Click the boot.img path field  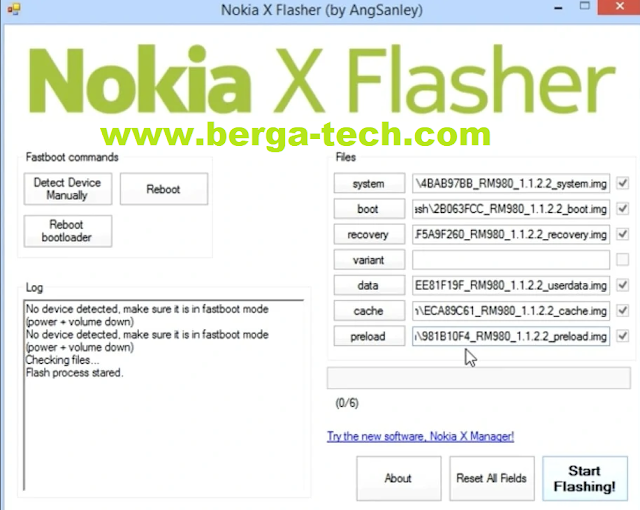[511, 209]
